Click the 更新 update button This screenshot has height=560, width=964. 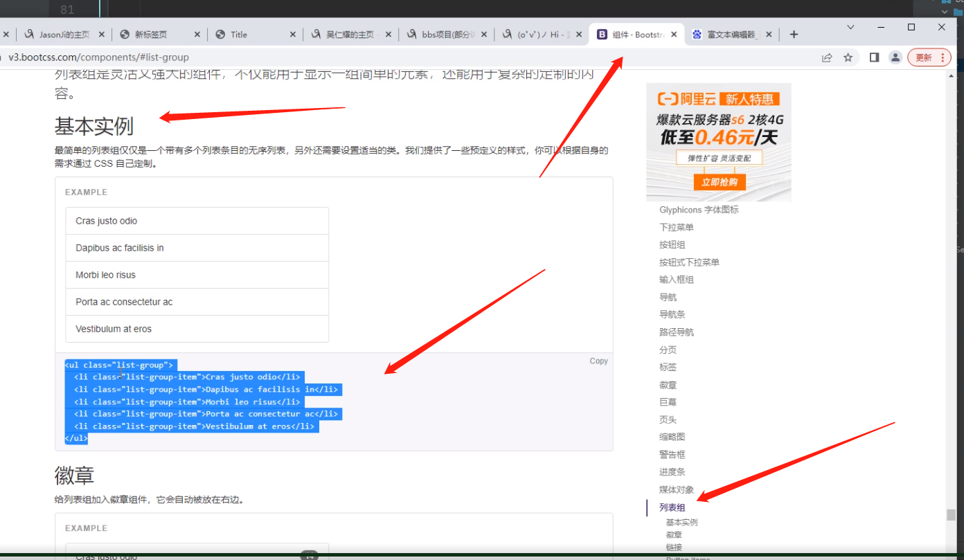[x=929, y=57]
